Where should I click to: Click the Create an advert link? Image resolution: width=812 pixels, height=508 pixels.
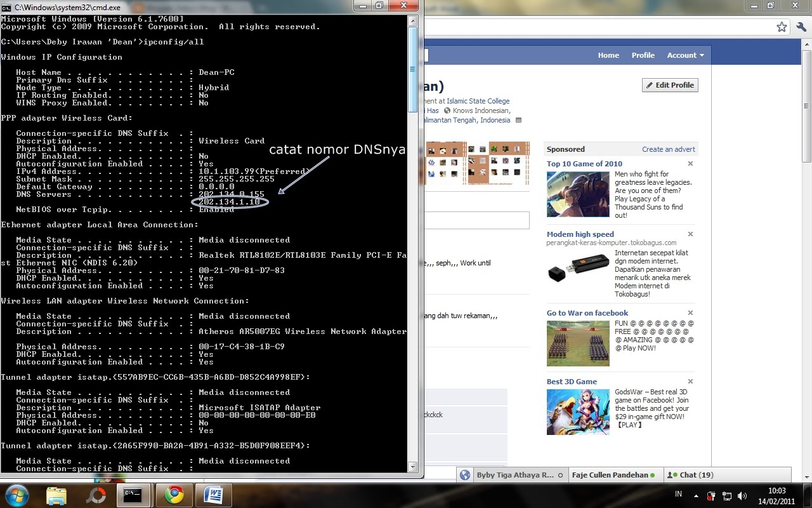point(669,149)
